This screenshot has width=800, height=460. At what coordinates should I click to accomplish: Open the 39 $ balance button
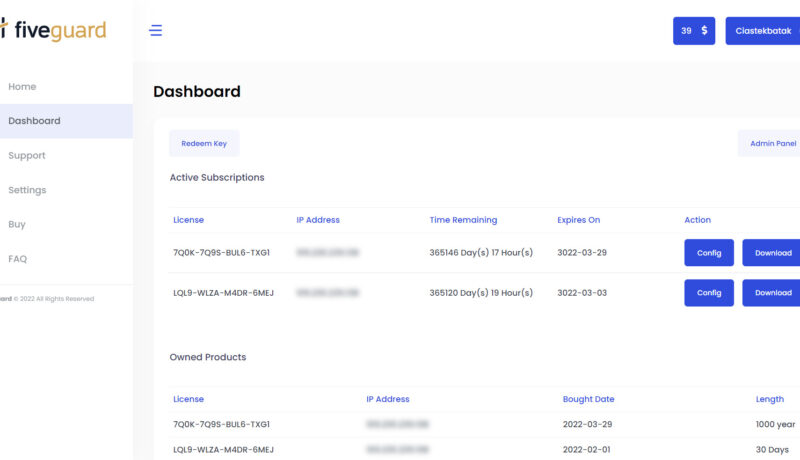pyautogui.click(x=693, y=31)
